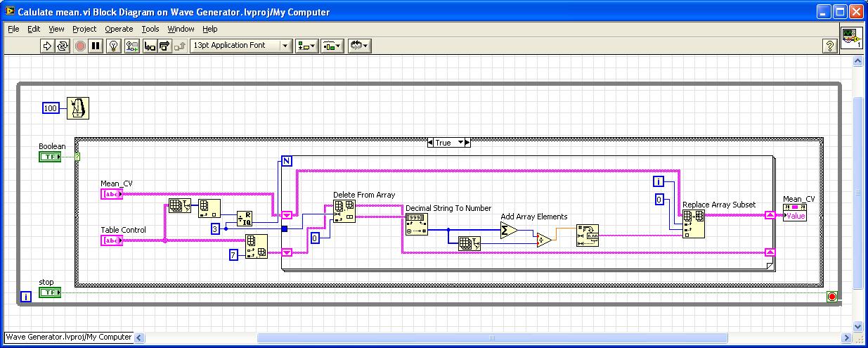868x348 pixels.
Task: Select the Delete From Array node
Action: coord(344,210)
